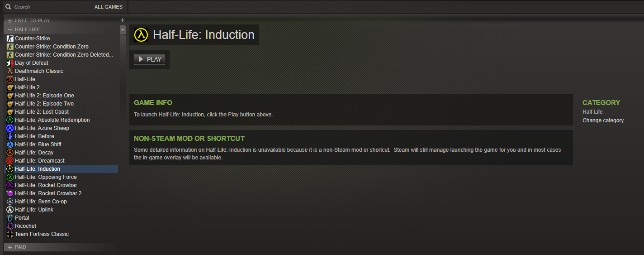Screen dimensions: 644x255
Task: Click the Day of Defeat icon
Action: click(10, 63)
